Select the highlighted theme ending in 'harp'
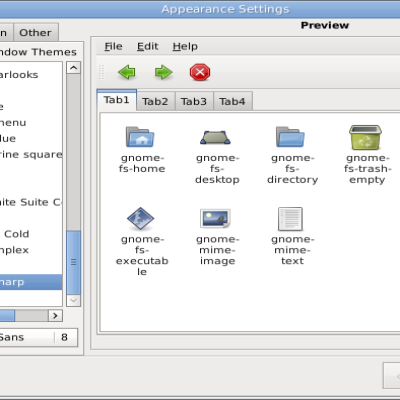Screen dimensions: 400x400 point(31,282)
